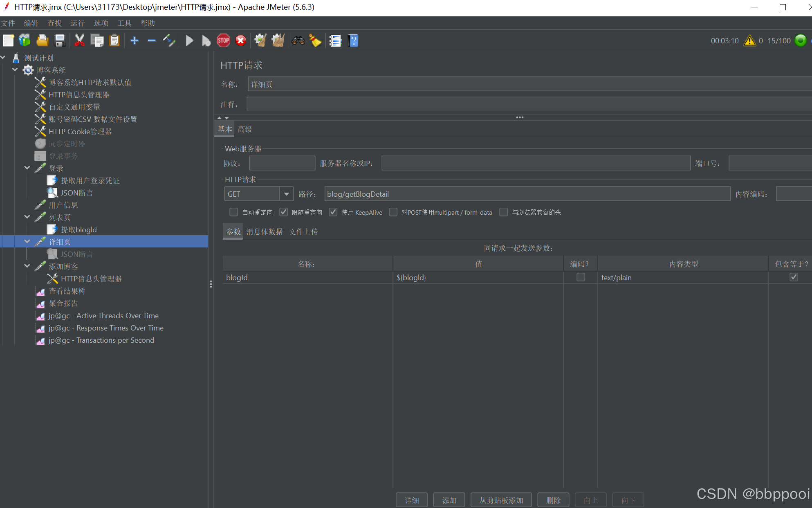
Task: Open the 运行 menu
Action: click(x=77, y=23)
